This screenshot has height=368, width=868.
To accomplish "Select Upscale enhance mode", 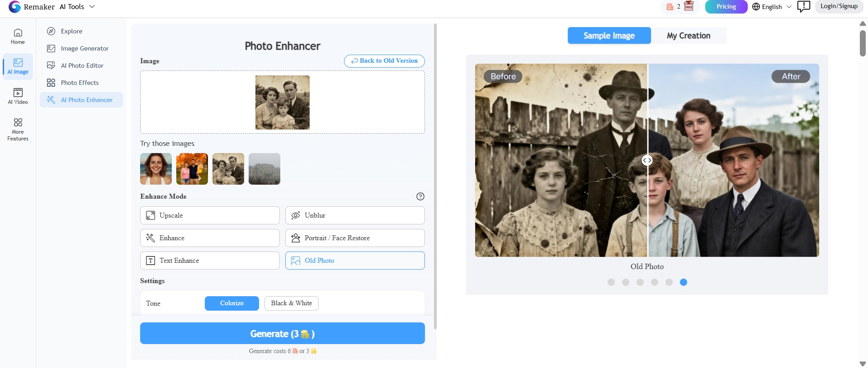I will [210, 215].
